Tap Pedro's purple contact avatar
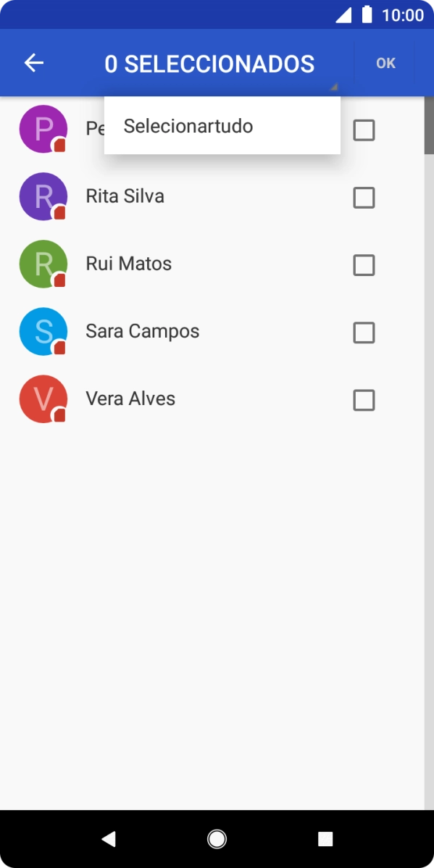 point(42,129)
